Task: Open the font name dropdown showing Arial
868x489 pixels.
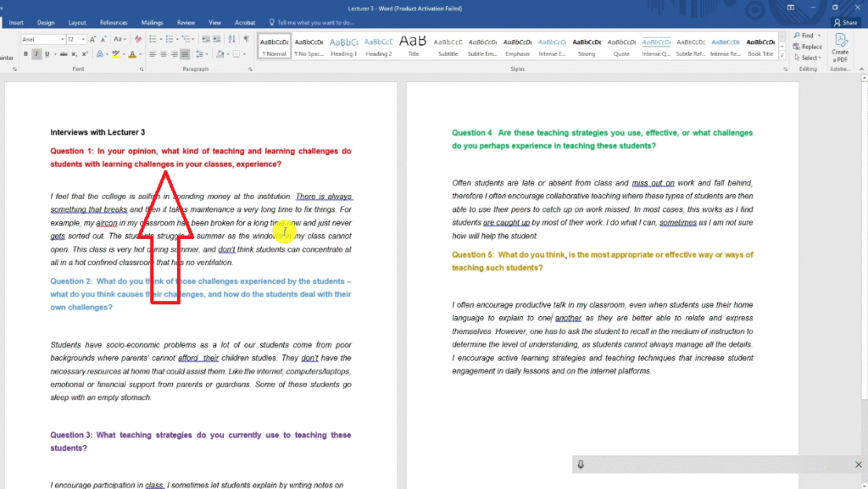Action: coord(42,39)
